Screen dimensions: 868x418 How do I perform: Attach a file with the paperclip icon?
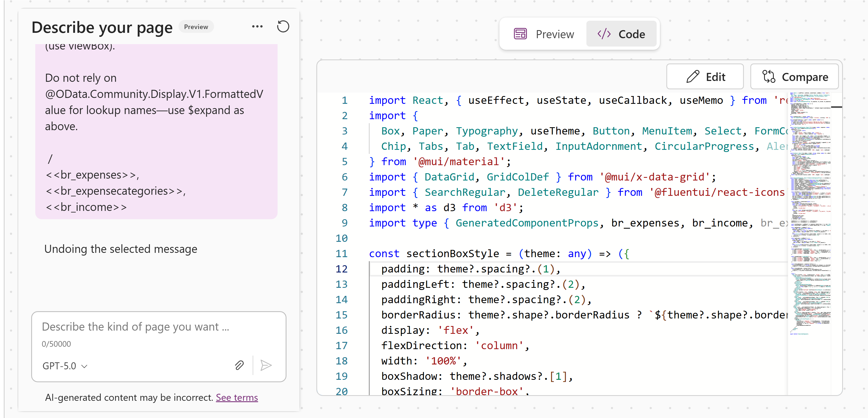[239, 365]
